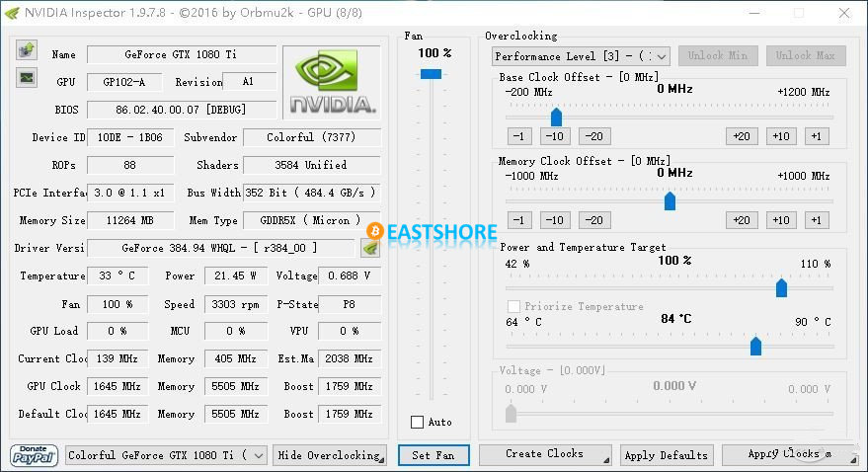Click the Apply Defaults button

pos(667,455)
